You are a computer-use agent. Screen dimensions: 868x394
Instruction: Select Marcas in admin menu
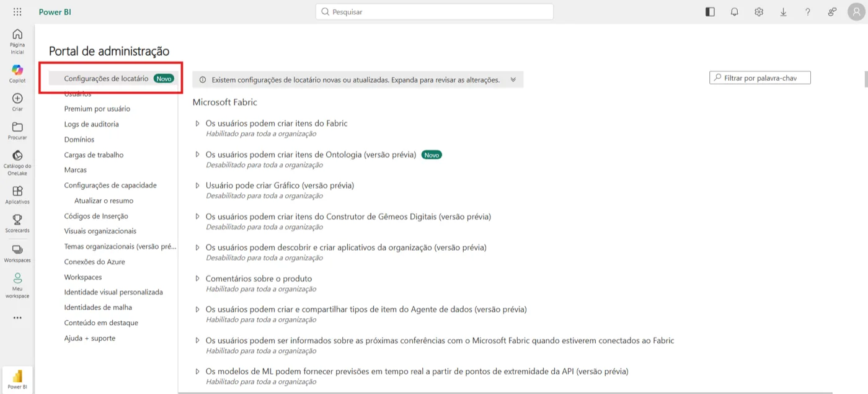pos(76,170)
